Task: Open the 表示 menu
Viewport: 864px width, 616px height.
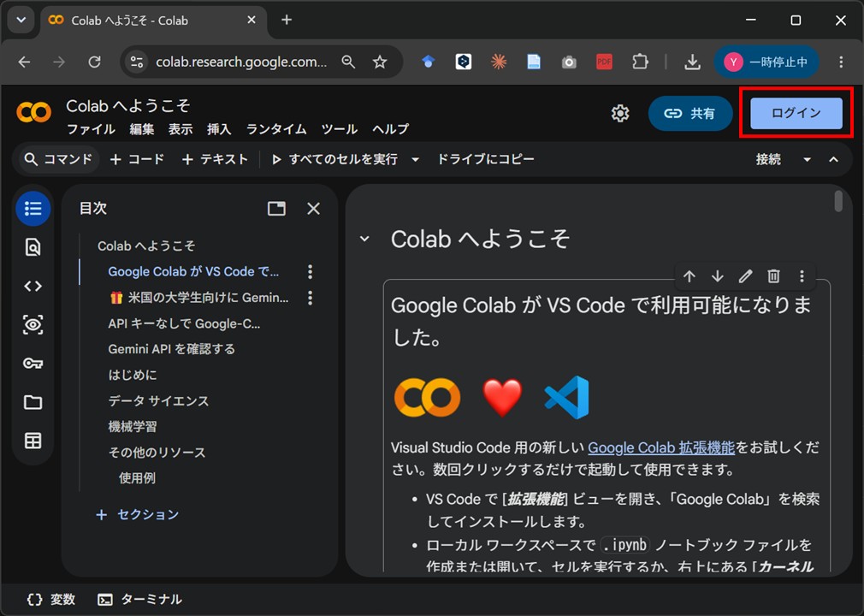Action: pos(180,129)
